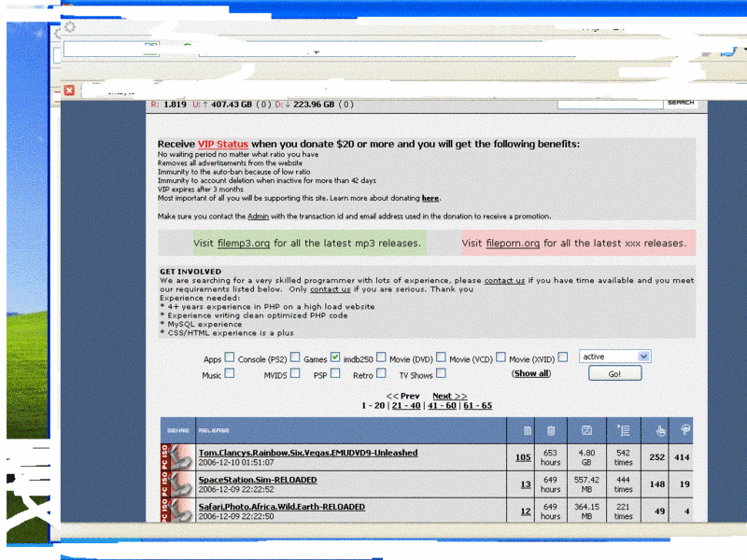Click the red X stop icon in toolbar
This screenshot has height=560, width=747.
point(69,91)
